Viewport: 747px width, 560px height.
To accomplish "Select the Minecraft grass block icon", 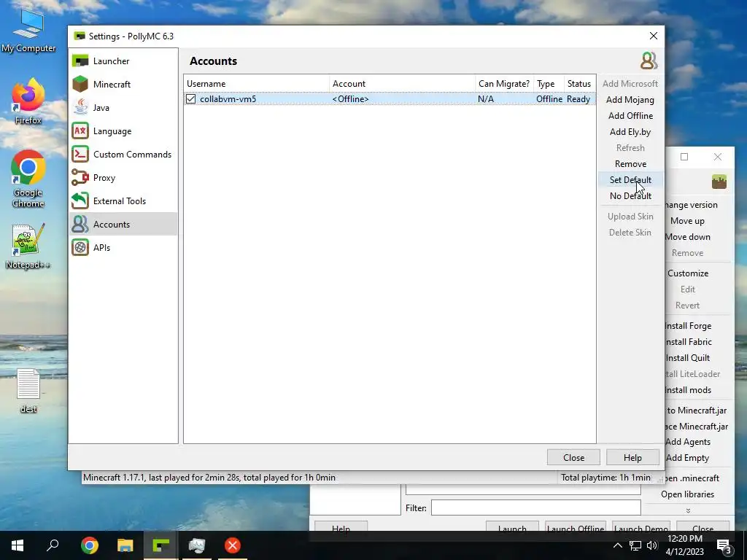I will pyautogui.click(x=80, y=85).
